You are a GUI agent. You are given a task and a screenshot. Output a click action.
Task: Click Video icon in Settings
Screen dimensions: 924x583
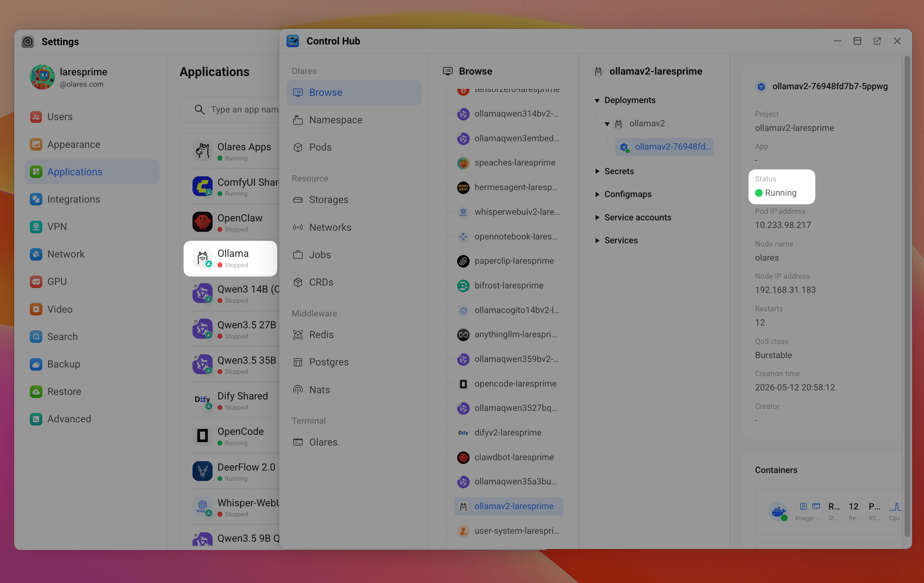click(36, 309)
